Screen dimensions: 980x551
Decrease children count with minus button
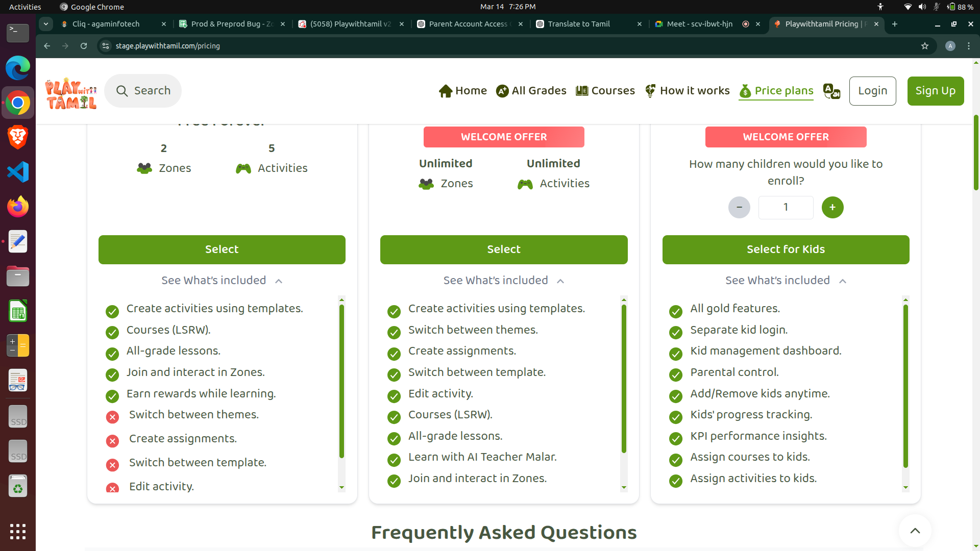pyautogui.click(x=739, y=207)
